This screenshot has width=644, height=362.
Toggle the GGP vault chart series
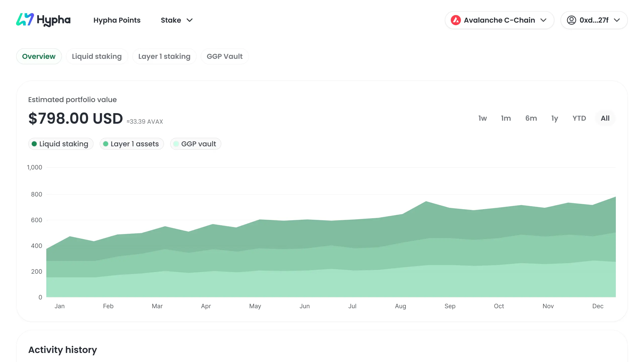[x=195, y=144]
